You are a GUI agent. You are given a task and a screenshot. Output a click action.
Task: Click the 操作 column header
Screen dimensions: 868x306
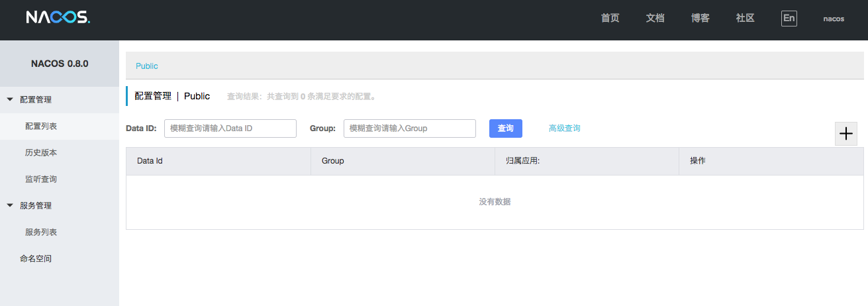click(771, 161)
